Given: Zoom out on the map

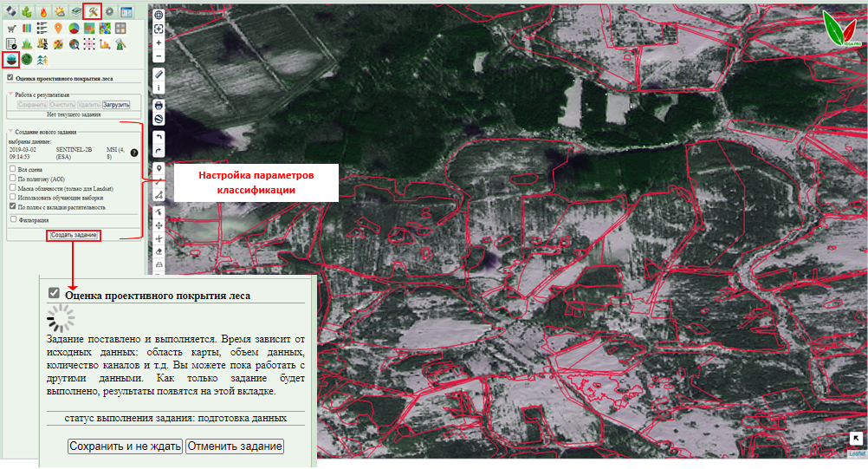Looking at the screenshot, I should (x=159, y=56).
